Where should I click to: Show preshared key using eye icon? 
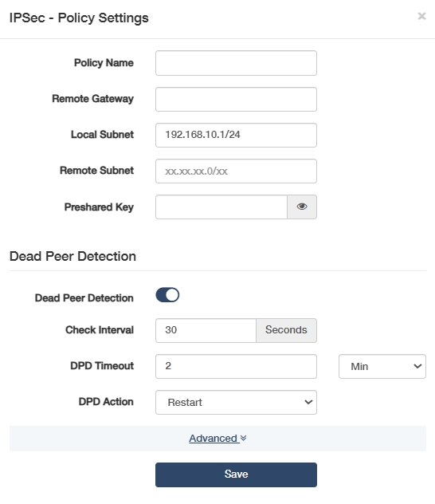(x=302, y=207)
